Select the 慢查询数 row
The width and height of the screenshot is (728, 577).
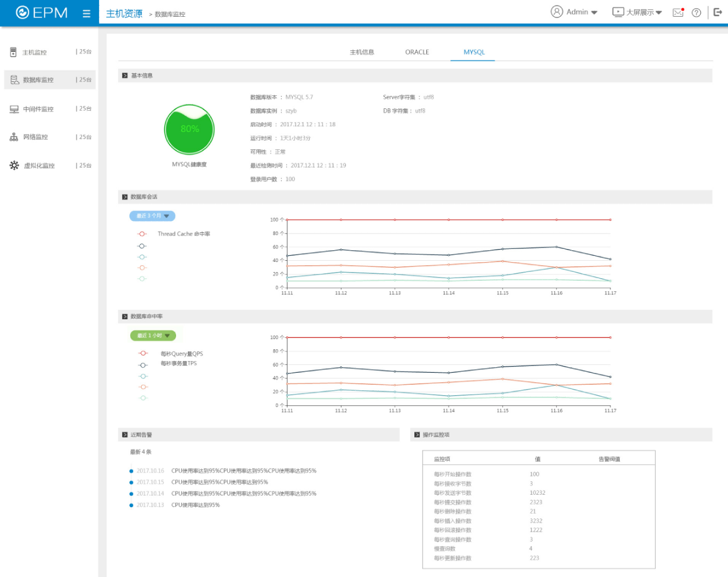click(x=539, y=548)
